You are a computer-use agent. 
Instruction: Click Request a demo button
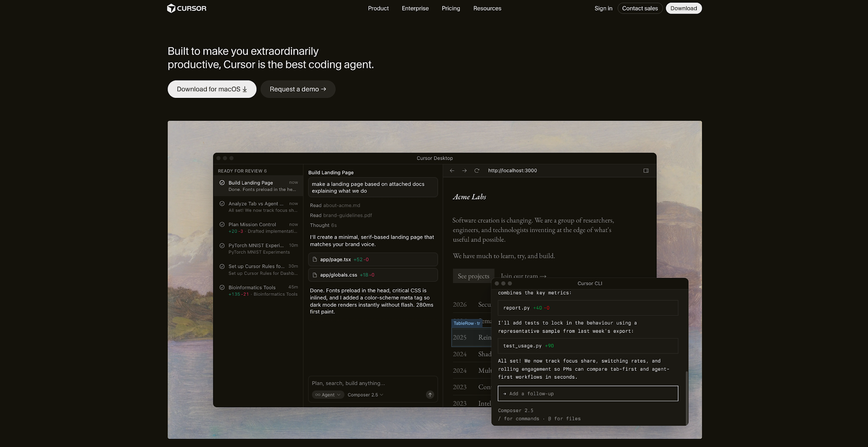pyautogui.click(x=298, y=89)
